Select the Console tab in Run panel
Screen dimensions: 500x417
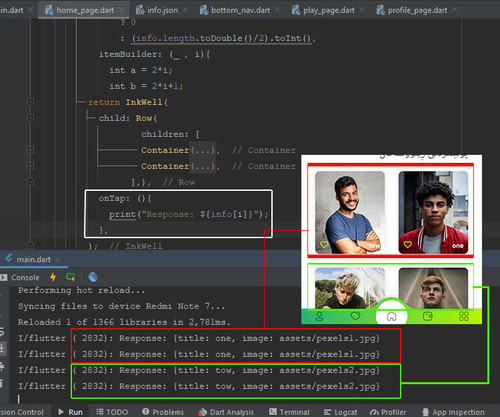25,277
